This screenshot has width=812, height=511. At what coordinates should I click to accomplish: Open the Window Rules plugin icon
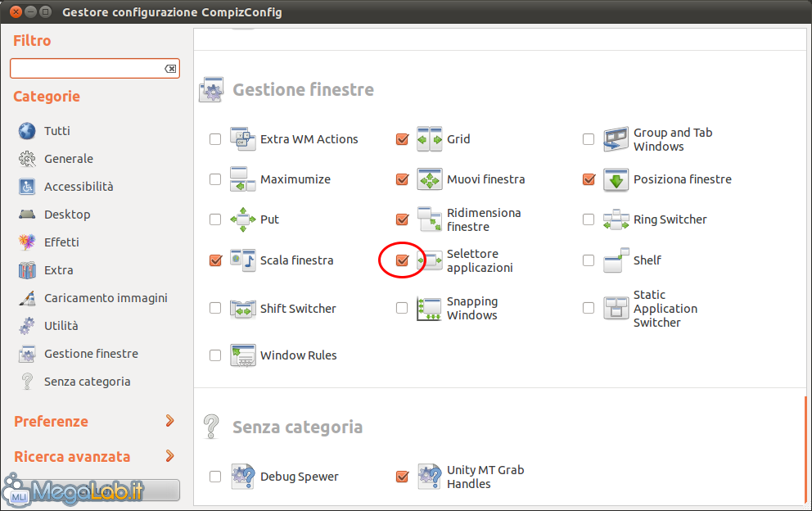coord(242,355)
